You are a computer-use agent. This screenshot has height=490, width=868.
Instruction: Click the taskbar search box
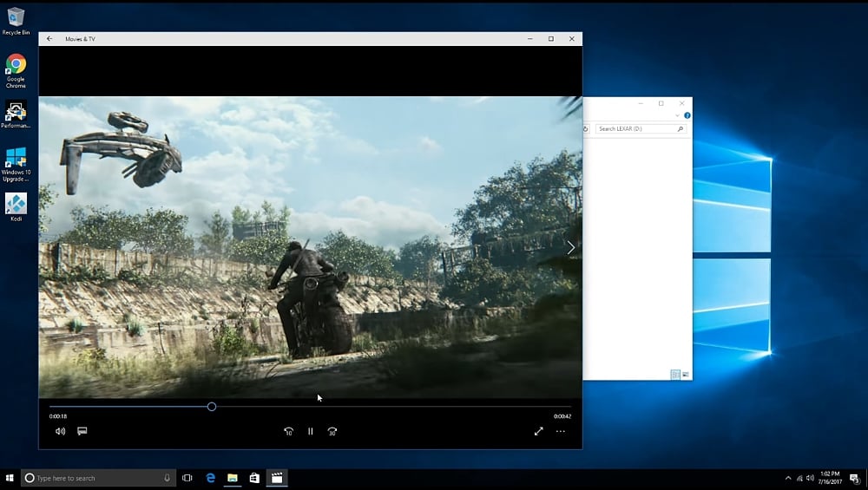[x=99, y=478]
